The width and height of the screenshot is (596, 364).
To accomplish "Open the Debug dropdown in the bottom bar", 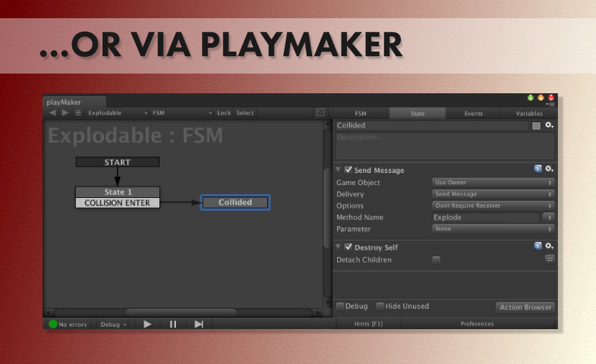I will click(x=113, y=324).
